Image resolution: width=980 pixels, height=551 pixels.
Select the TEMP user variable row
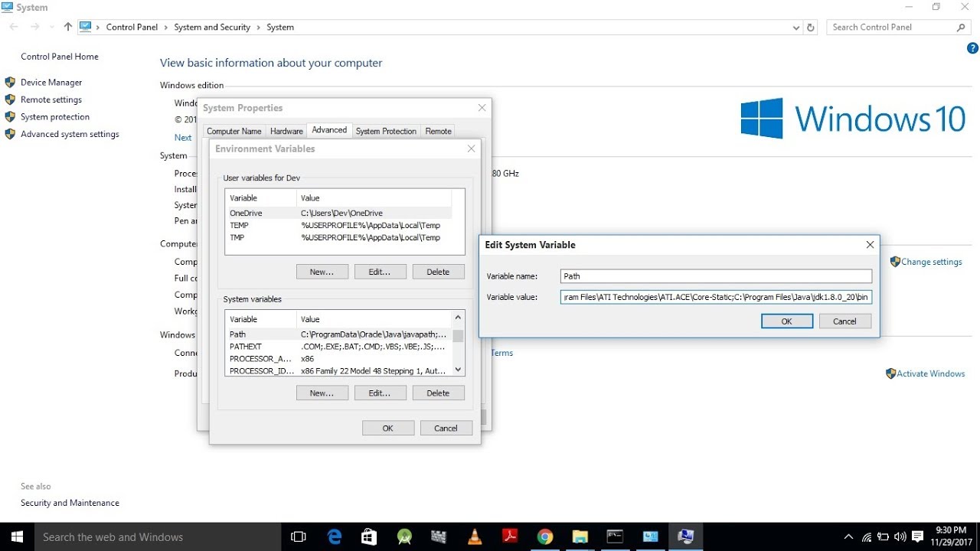tap(339, 225)
